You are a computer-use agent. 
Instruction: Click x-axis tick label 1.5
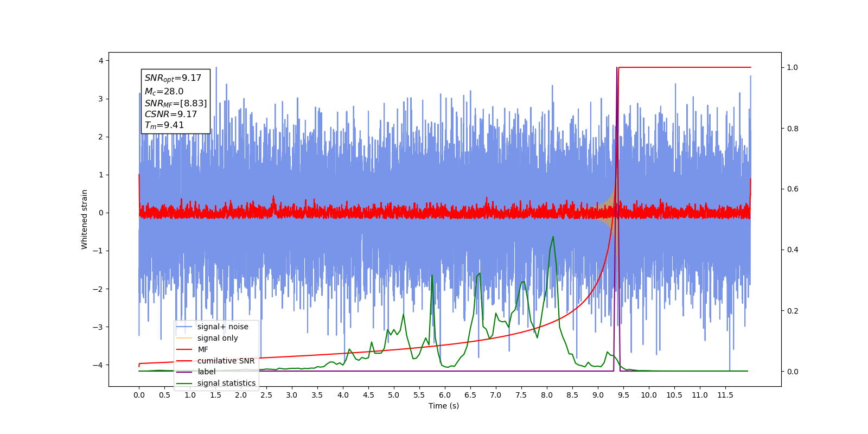tap(215, 395)
